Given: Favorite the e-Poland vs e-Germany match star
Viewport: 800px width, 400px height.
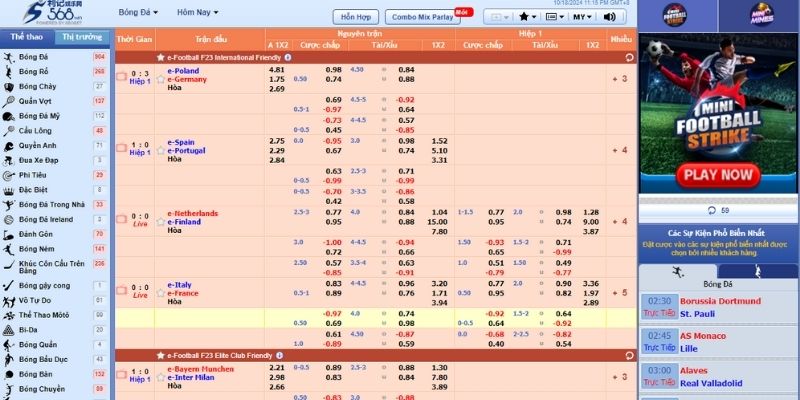Looking at the screenshot, I should tap(161, 80).
